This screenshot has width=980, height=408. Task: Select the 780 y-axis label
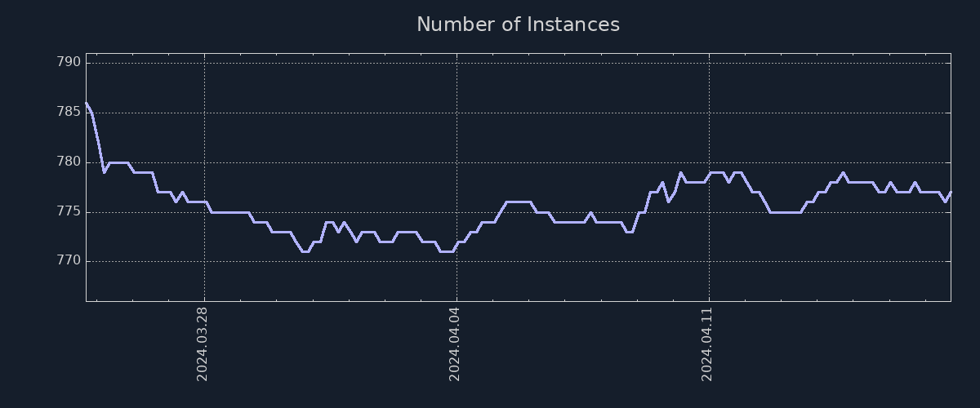point(69,162)
